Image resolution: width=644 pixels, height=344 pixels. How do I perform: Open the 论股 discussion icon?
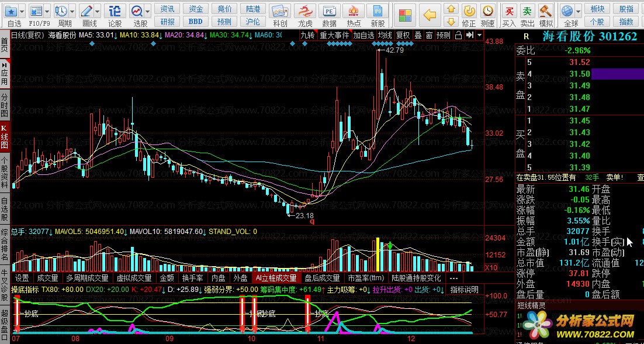115,11
